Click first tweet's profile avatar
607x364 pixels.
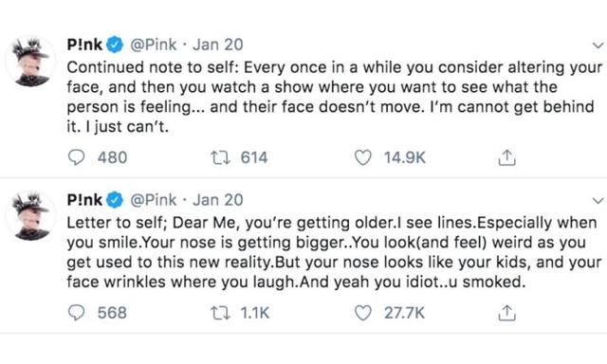(30, 61)
